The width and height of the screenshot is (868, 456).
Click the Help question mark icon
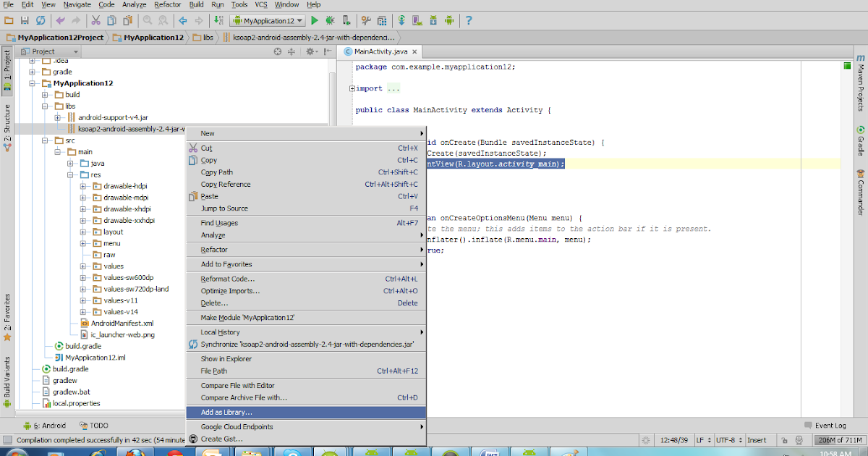(469, 21)
